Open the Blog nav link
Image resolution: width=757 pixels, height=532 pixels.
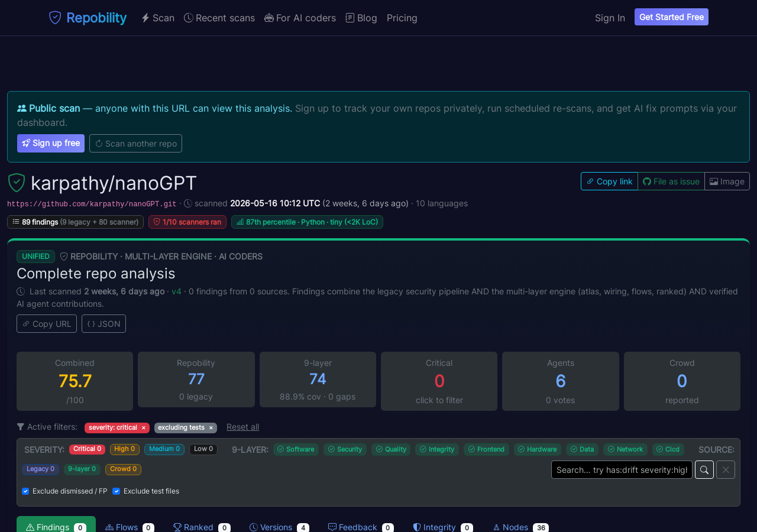click(361, 18)
